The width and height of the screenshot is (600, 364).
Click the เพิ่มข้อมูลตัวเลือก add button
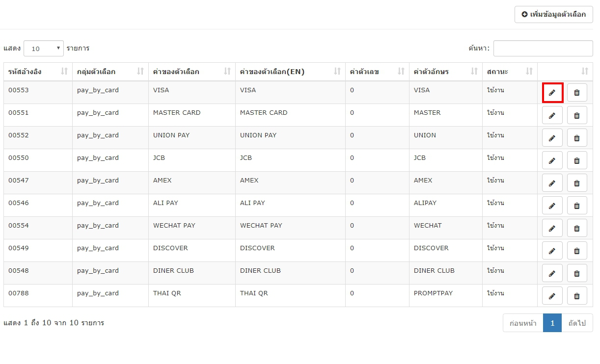point(554,14)
